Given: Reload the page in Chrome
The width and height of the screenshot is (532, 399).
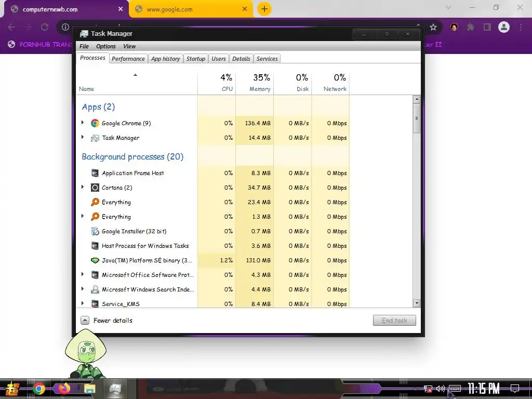Looking at the screenshot, I should click(x=45, y=27).
